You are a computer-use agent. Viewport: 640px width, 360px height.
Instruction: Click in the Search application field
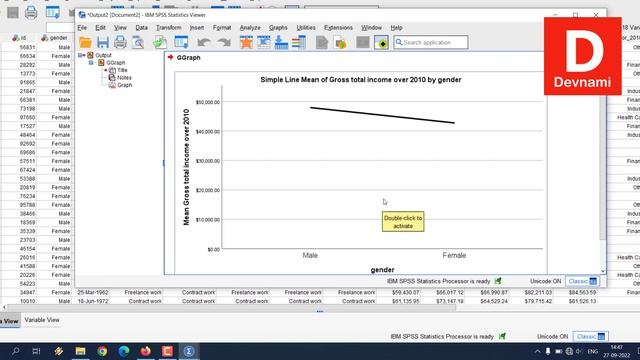431,42
